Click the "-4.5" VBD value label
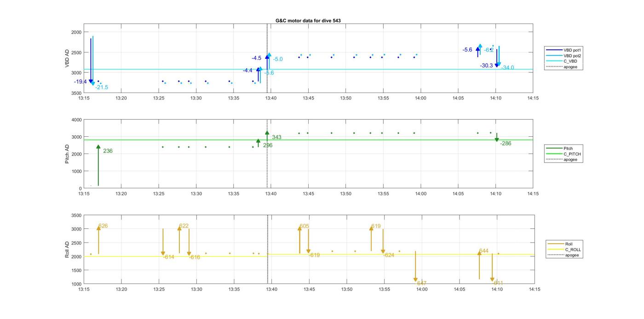This screenshot has width=644, height=319. [x=256, y=58]
